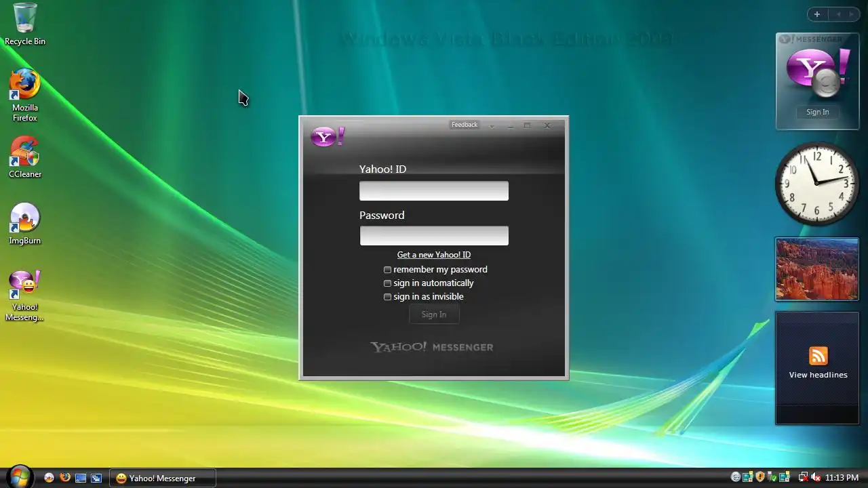Launch Firefox from the Quick Launch bar
Viewport: 868px width, 488px height.
click(65, 477)
